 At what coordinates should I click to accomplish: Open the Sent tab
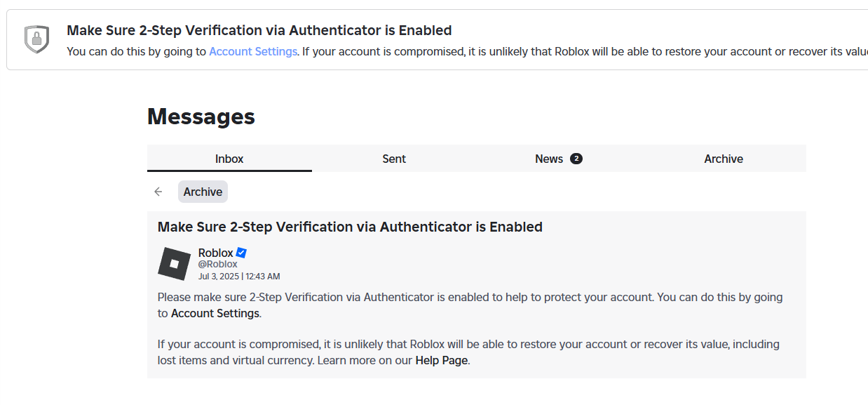394,159
